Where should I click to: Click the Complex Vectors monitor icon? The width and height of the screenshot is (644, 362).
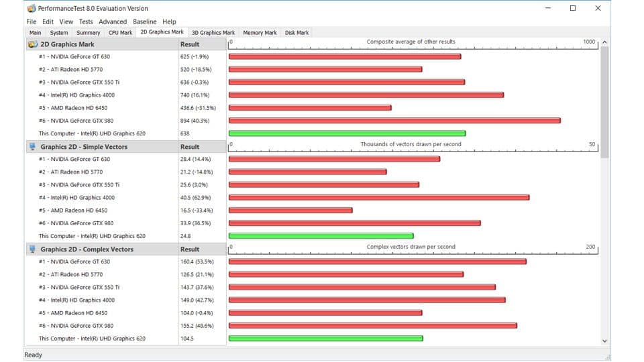click(32, 249)
